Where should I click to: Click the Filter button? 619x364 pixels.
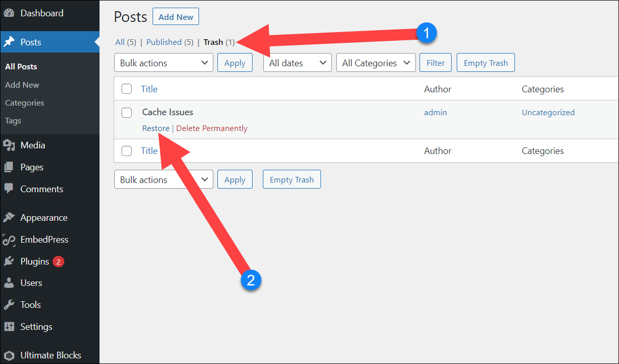(436, 63)
